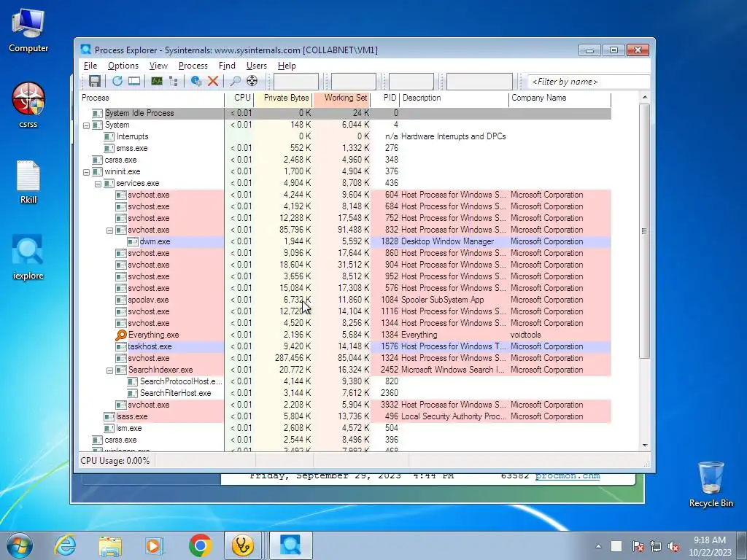The height and width of the screenshot is (560, 747).
Task: Open the Windows Start menu
Action: pos(20,545)
